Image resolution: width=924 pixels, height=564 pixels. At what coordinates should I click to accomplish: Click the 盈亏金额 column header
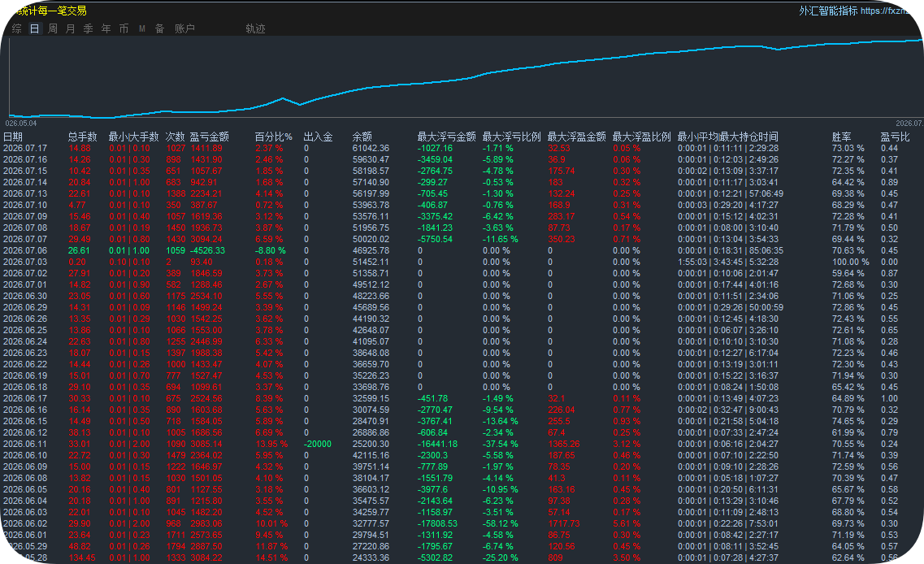pos(209,137)
